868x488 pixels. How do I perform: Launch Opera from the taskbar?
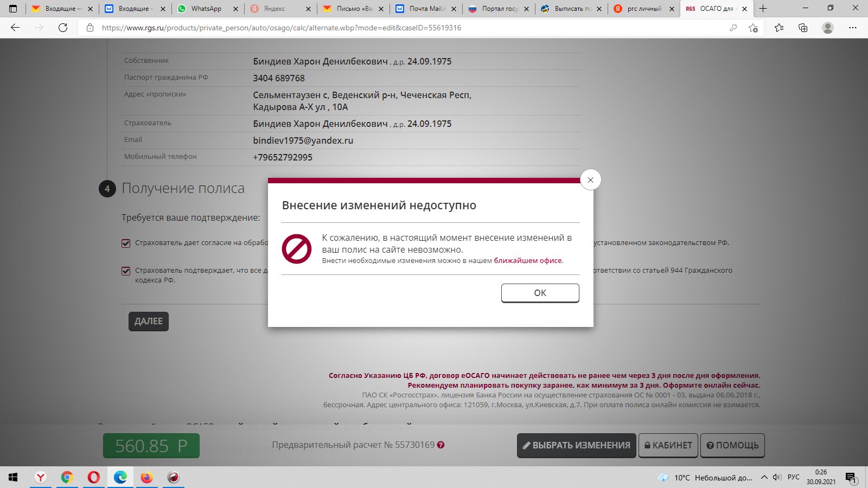94,477
